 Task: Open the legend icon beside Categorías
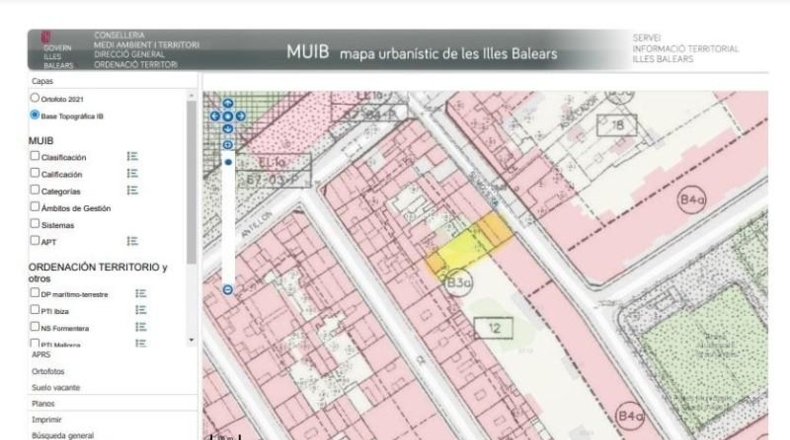(133, 190)
